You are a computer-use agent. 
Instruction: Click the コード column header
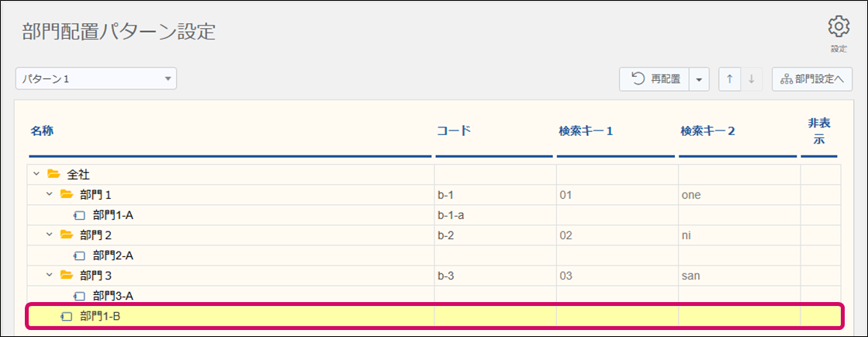[454, 130]
